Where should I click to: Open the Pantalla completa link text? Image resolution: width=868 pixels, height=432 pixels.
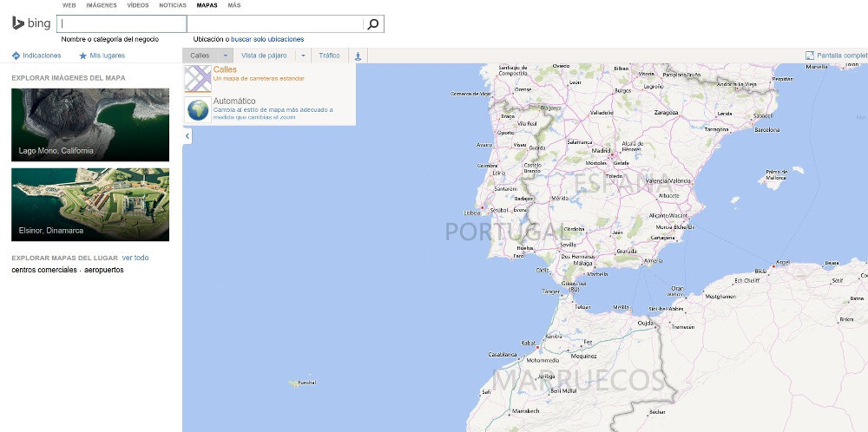(x=842, y=56)
